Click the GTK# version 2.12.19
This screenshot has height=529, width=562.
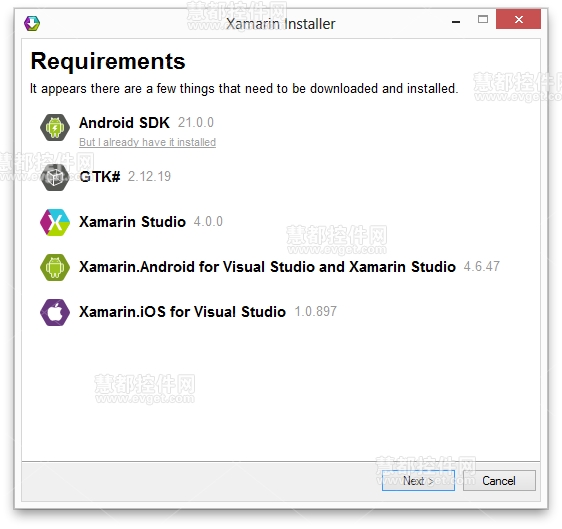149,176
